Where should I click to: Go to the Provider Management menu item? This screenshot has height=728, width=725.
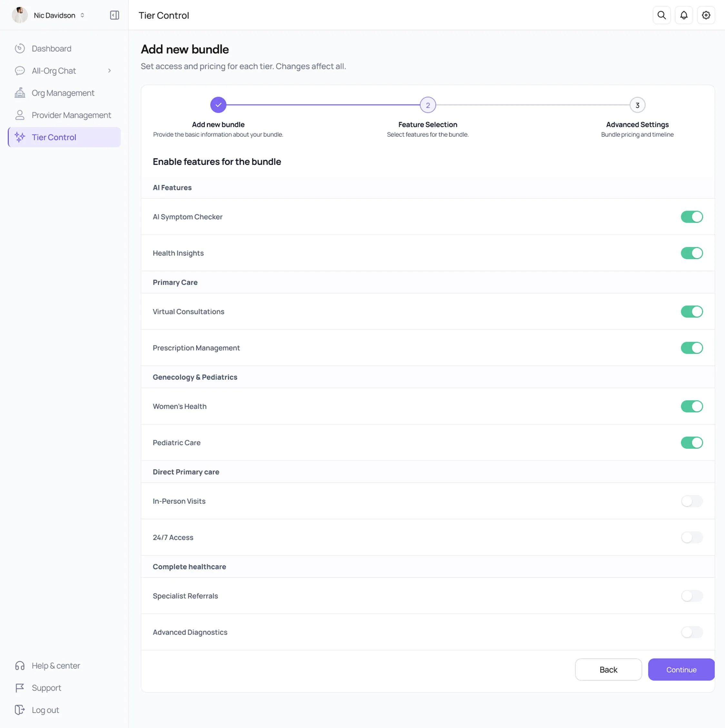tap(71, 115)
